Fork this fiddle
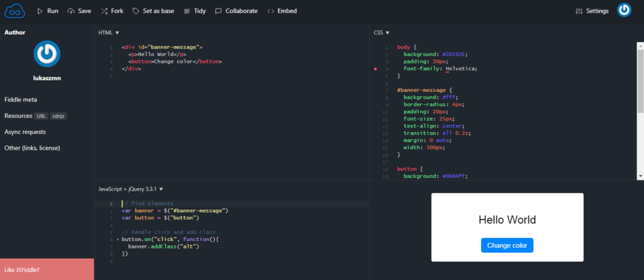The width and height of the screenshot is (644, 280). coord(112,11)
